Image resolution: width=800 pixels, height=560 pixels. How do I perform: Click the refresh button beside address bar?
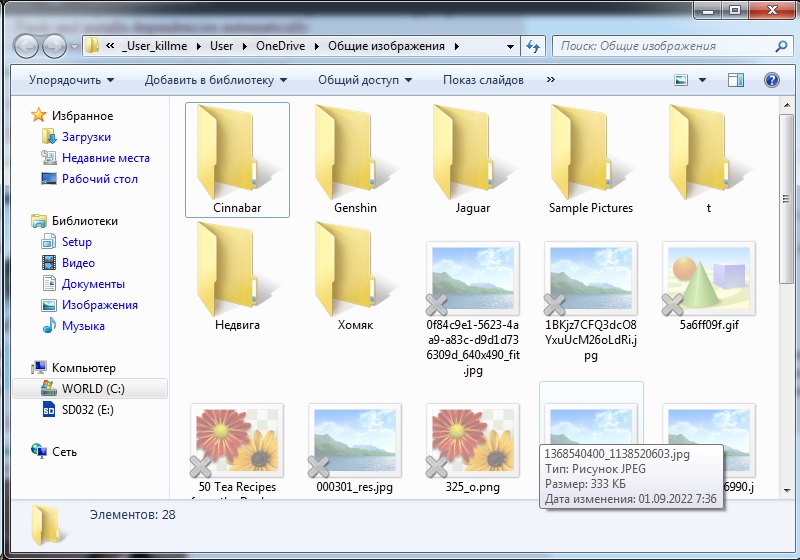click(533, 46)
